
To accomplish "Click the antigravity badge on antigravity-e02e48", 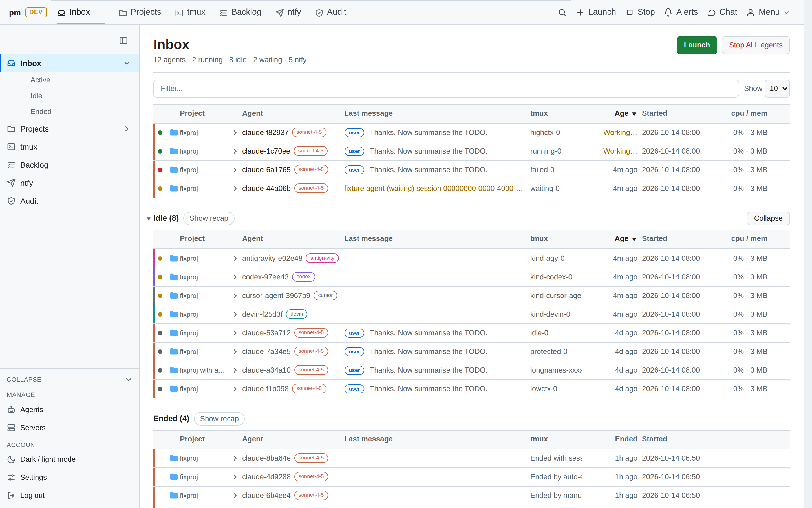I will click(x=322, y=258).
